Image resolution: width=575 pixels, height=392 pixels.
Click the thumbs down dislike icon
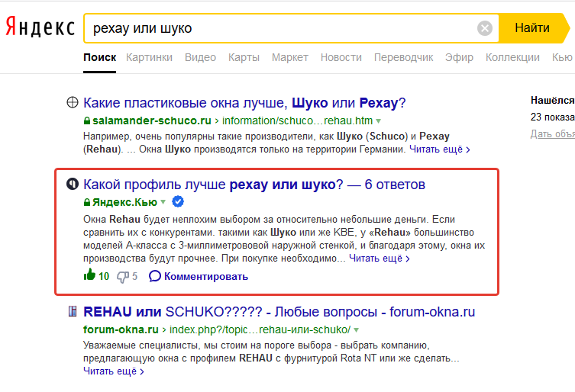pyautogui.click(x=123, y=276)
